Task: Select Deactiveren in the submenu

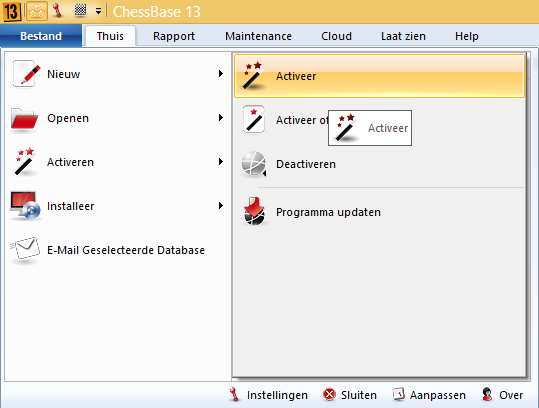Action: tap(380, 164)
